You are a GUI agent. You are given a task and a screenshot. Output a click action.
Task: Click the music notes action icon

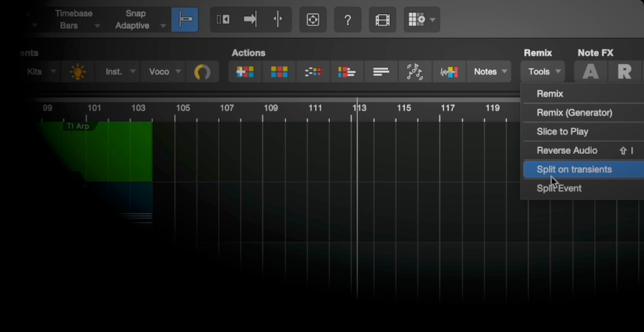point(415,72)
